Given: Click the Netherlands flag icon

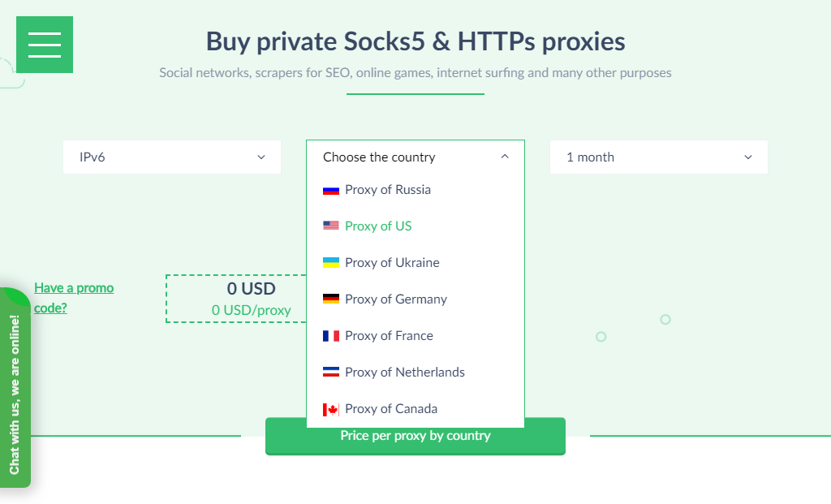Looking at the screenshot, I should coord(331,372).
